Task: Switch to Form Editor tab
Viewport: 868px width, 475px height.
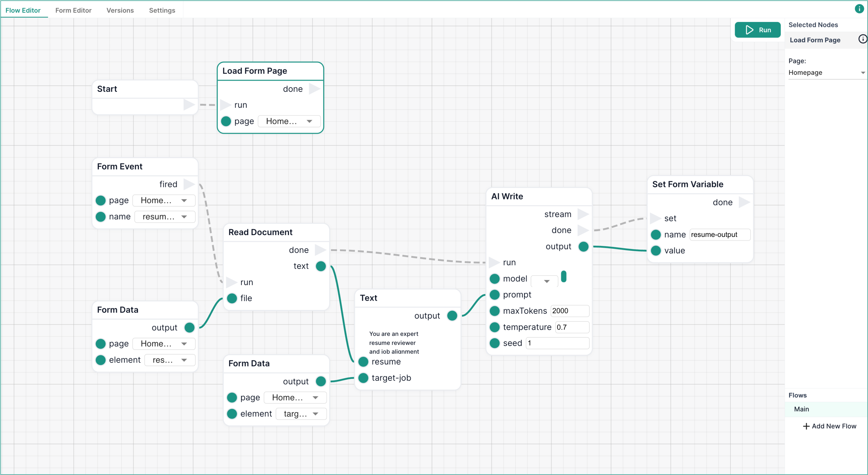Action: coord(73,10)
